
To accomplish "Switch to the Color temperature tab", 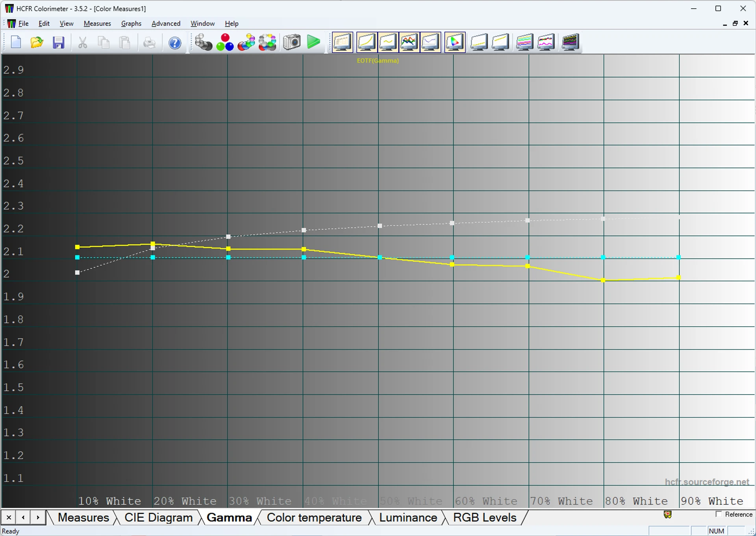I will [x=314, y=517].
